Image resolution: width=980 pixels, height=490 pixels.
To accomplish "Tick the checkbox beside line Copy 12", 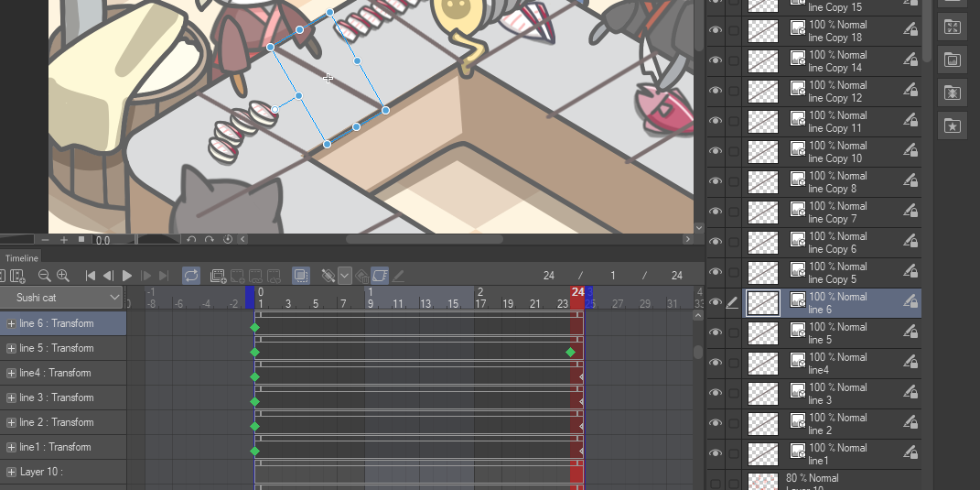I will 733,92.
